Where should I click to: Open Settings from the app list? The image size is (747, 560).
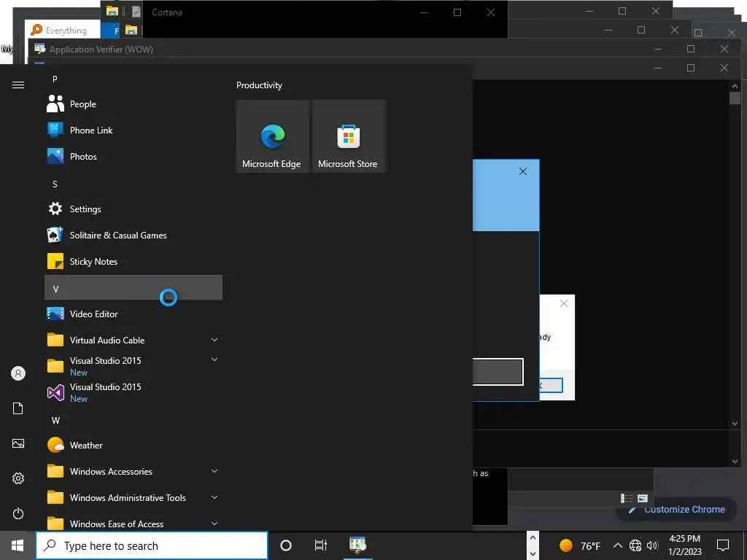(x=133, y=209)
